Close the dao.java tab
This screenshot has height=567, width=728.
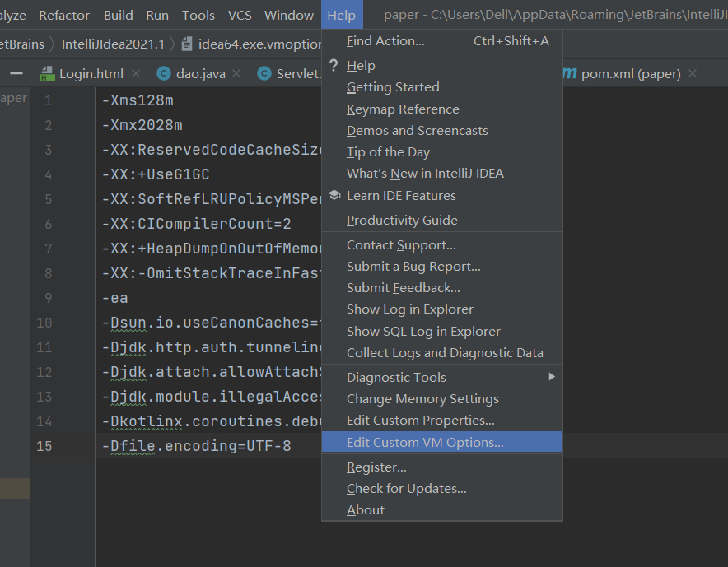[236, 73]
